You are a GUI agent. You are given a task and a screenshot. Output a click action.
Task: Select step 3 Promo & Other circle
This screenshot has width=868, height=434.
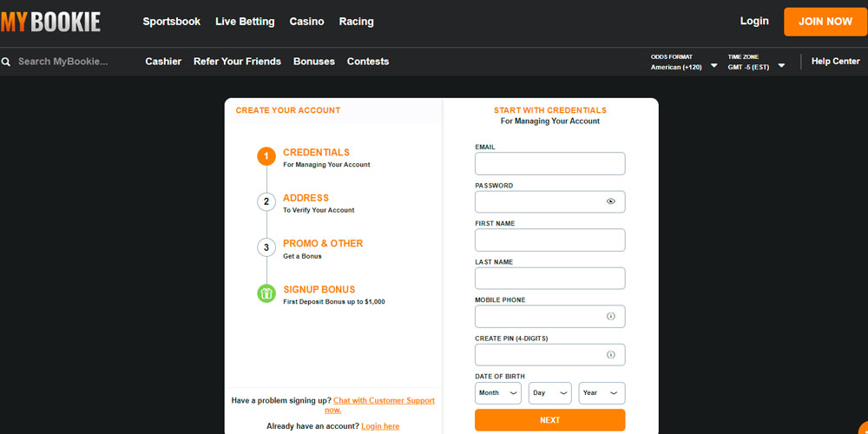(266, 247)
